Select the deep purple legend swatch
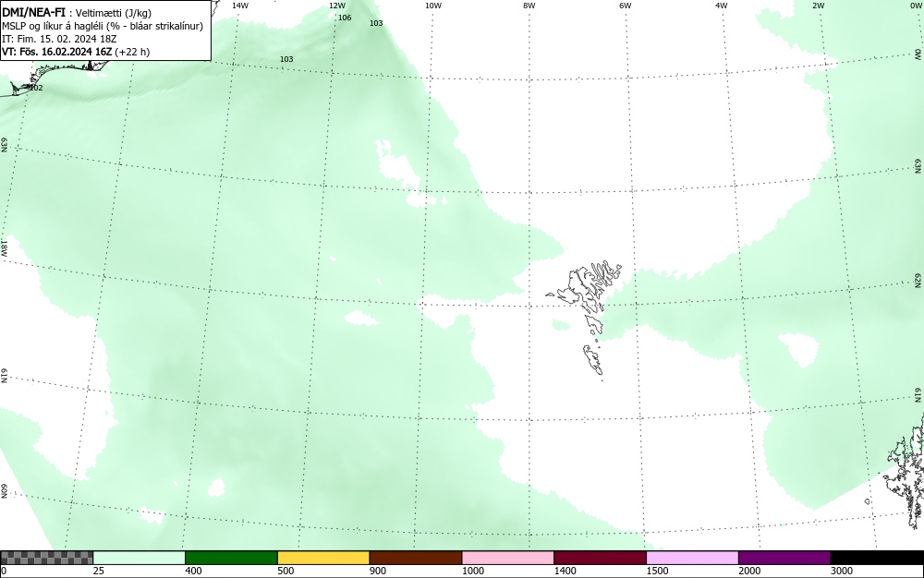Image resolution: width=924 pixels, height=578 pixels. 784,558
